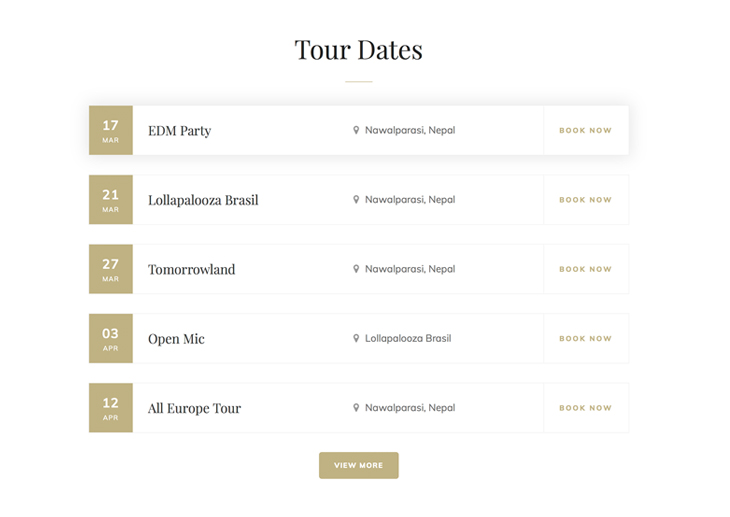
Task: Click location pin in All Europe Tour row
Action: coord(356,408)
